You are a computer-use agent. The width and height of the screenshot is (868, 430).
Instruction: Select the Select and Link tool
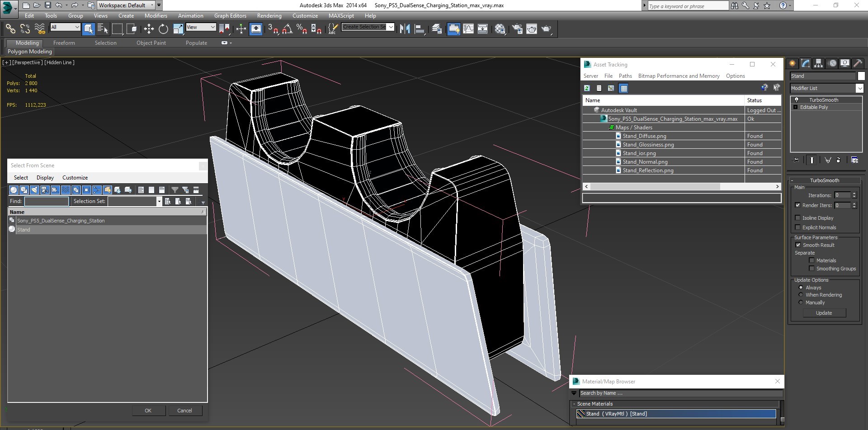10,29
